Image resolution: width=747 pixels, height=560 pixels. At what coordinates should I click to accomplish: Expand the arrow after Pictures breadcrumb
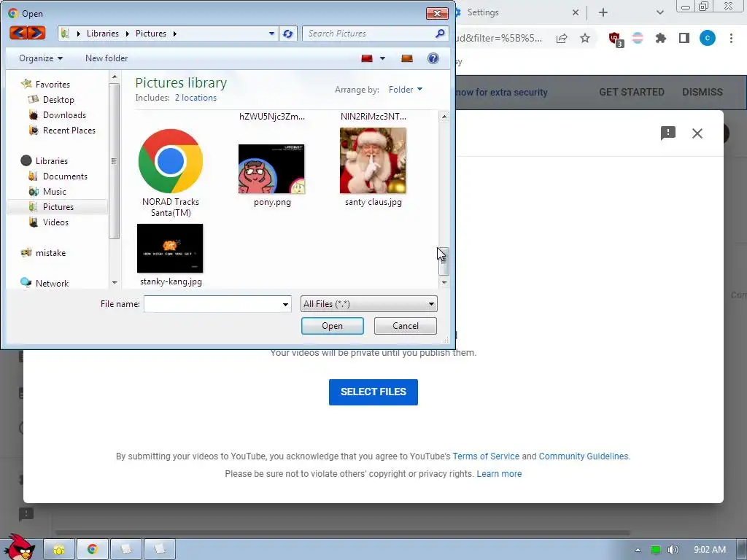point(175,34)
